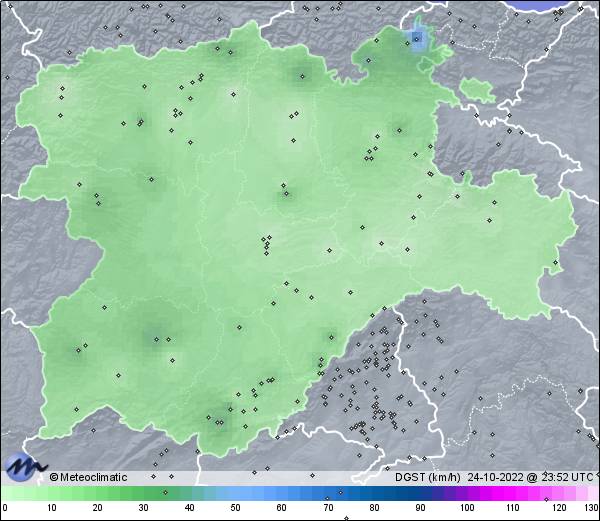Click the 0 label on scale

[5, 508]
